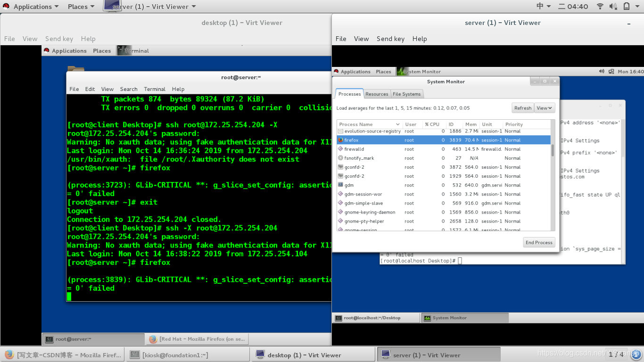Image resolution: width=644 pixels, height=362 pixels.
Task: Open Edit menu in root@server terminal
Action: (90, 89)
